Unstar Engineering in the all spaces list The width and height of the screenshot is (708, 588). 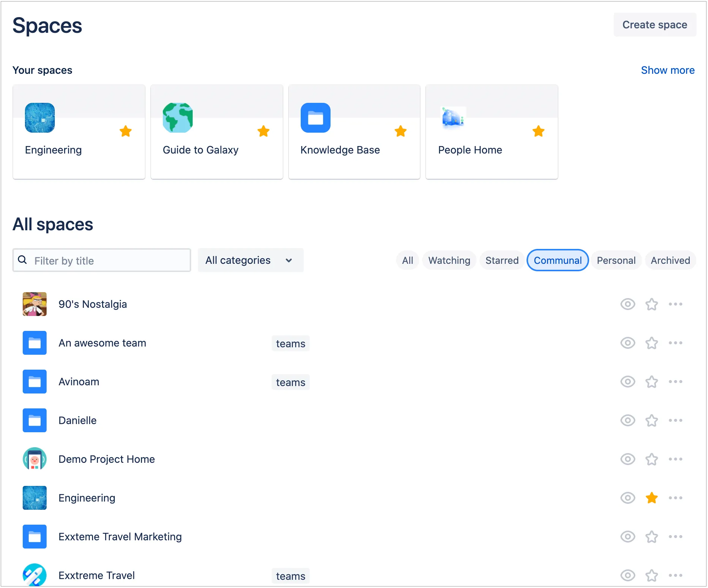pos(652,498)
